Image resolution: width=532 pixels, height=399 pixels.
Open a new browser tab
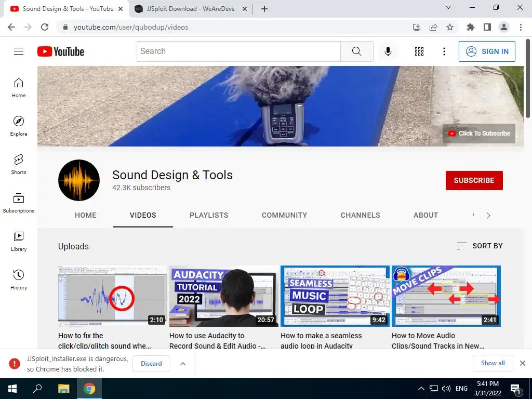tap(264, 9)
